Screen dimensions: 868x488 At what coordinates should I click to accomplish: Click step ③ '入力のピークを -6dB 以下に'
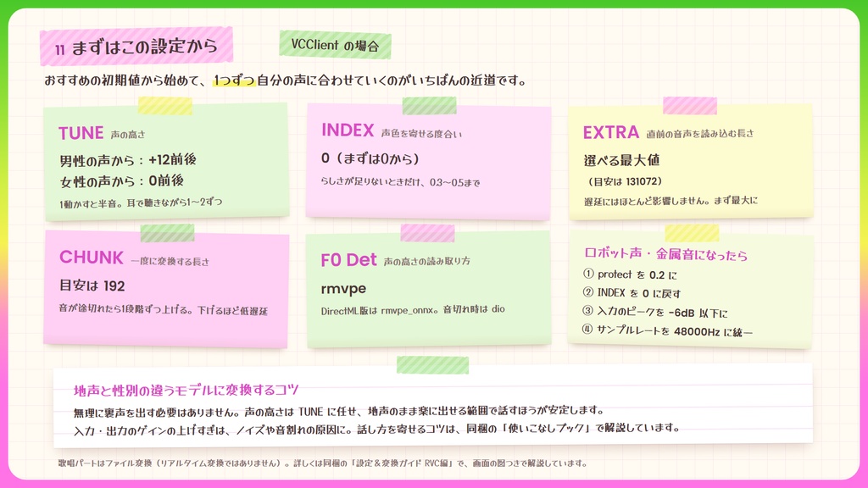pyautogui.click(x=655, y=312)
